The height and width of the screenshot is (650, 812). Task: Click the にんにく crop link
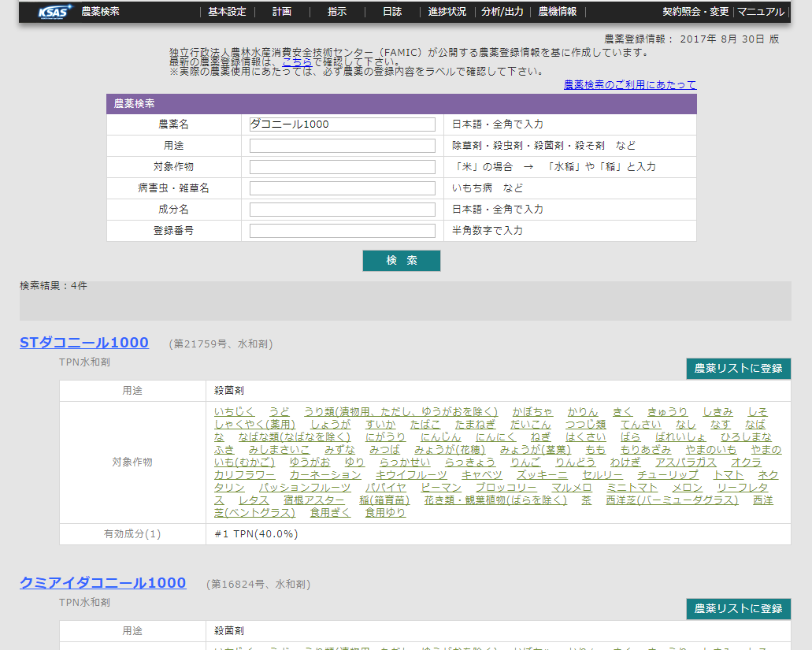[x=495, y=437]
